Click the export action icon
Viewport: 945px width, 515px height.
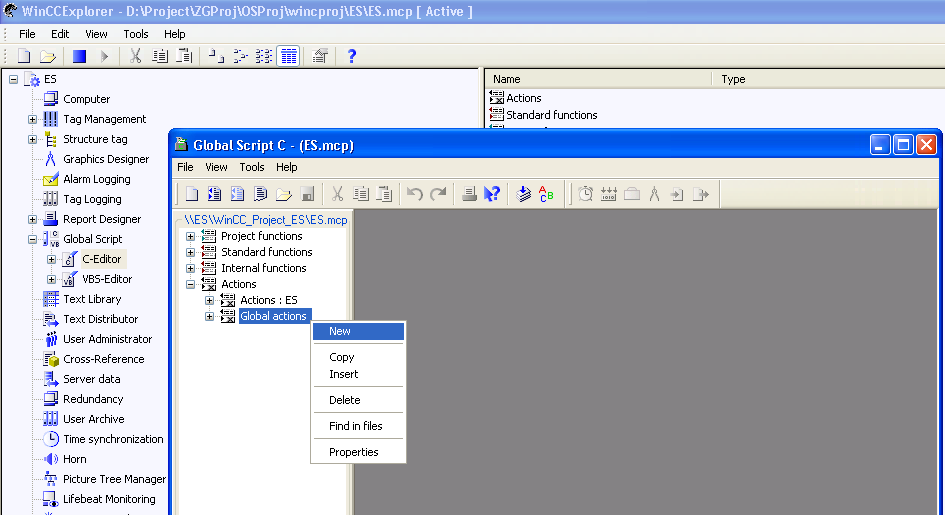701,194
